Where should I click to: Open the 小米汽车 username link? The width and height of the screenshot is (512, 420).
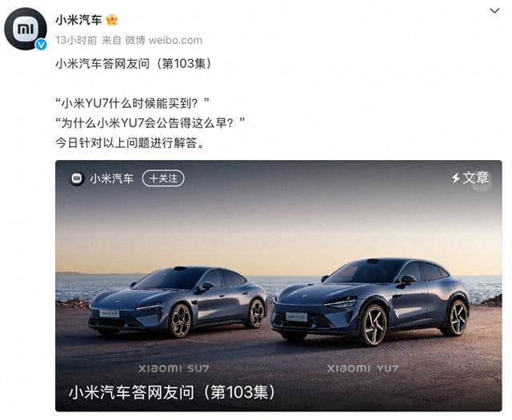click(78, 20)
